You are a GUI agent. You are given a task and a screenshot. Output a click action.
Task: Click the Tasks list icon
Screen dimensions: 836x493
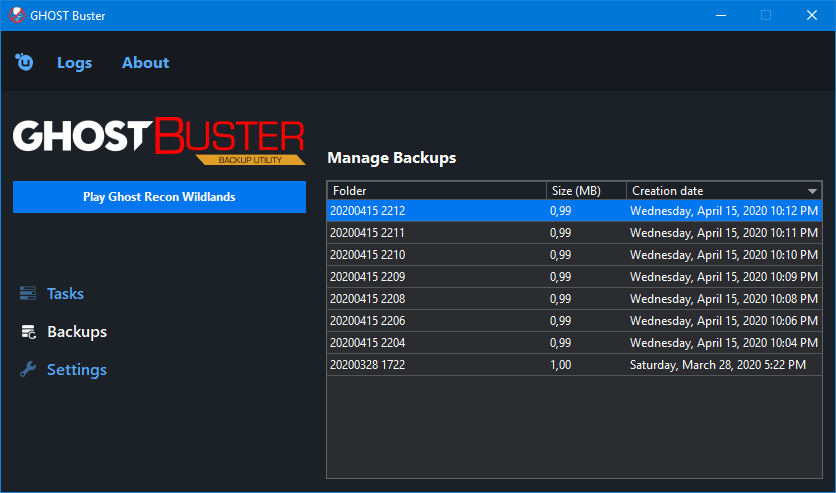(28, 293)
